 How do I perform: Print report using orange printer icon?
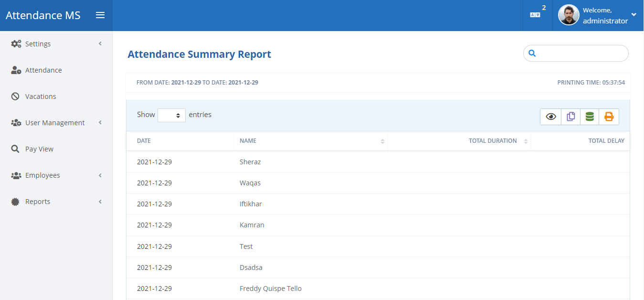pyautogui.click(x=609, y=117)
